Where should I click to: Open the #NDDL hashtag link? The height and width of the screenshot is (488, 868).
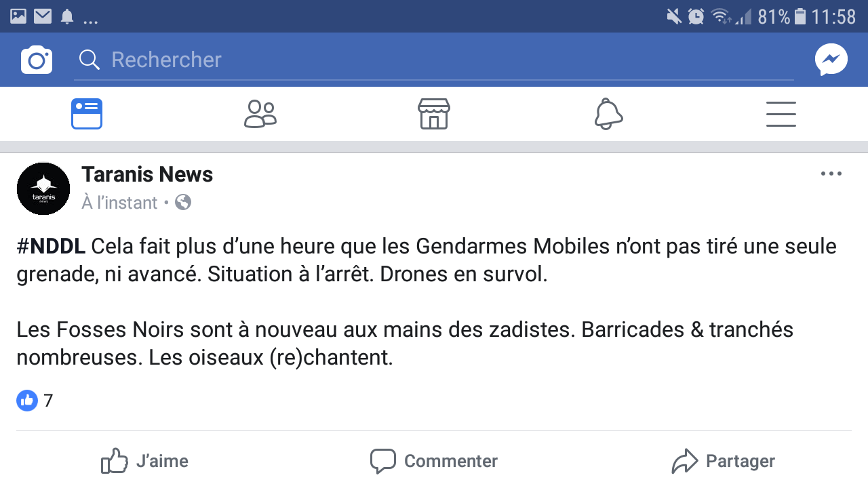[51, 247]
